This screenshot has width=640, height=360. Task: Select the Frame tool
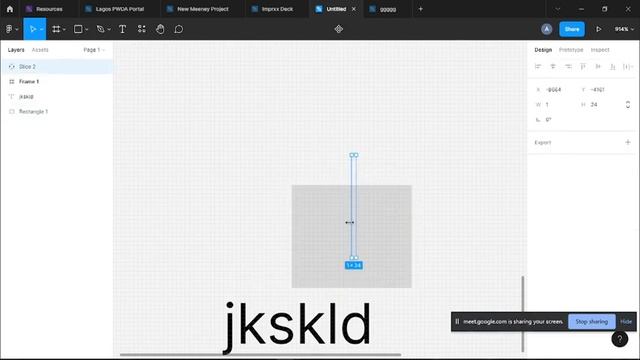(56, 29)
